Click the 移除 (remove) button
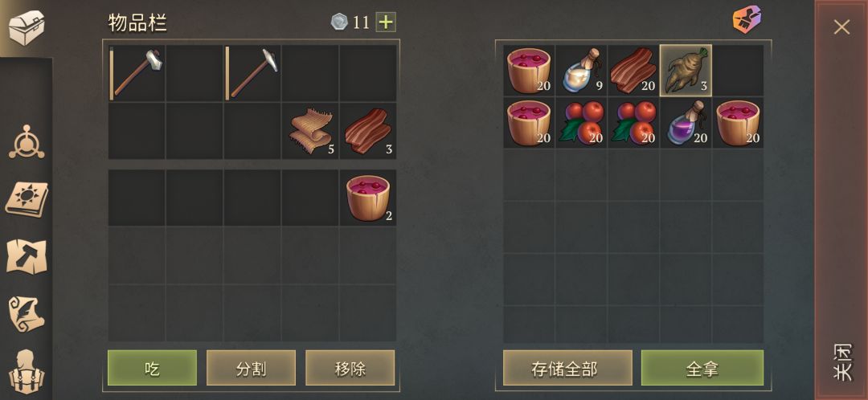This screenshot has width=868, height=400. point(350,368)
